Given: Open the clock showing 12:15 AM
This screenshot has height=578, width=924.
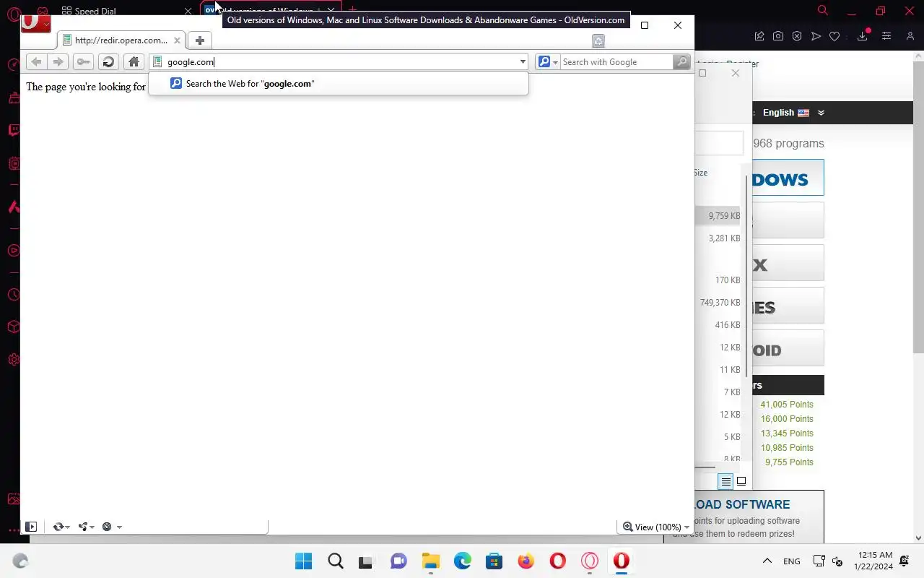Looking at the screenshot, I should coord(874,561).
